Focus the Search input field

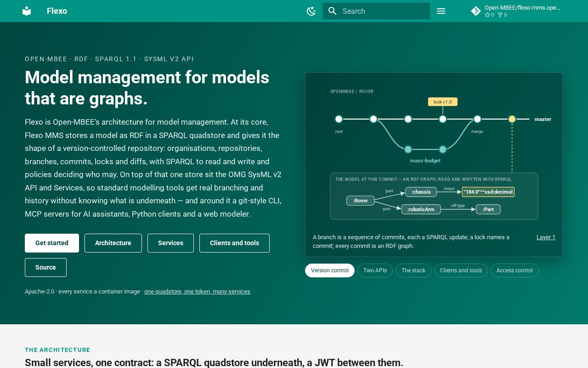click(x=376, y=11)
